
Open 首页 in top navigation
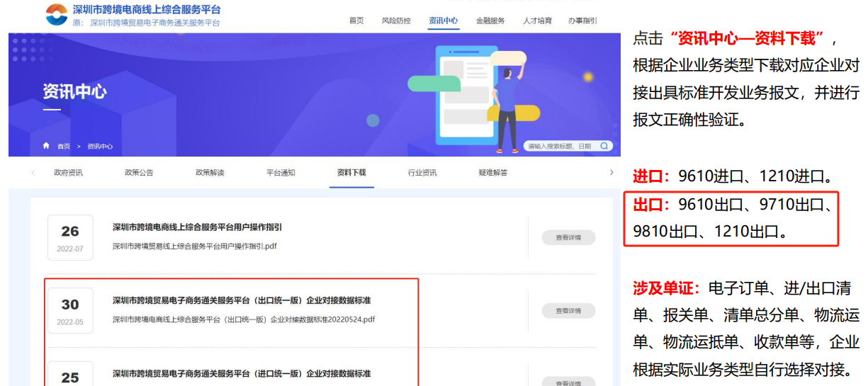point(356,21)
